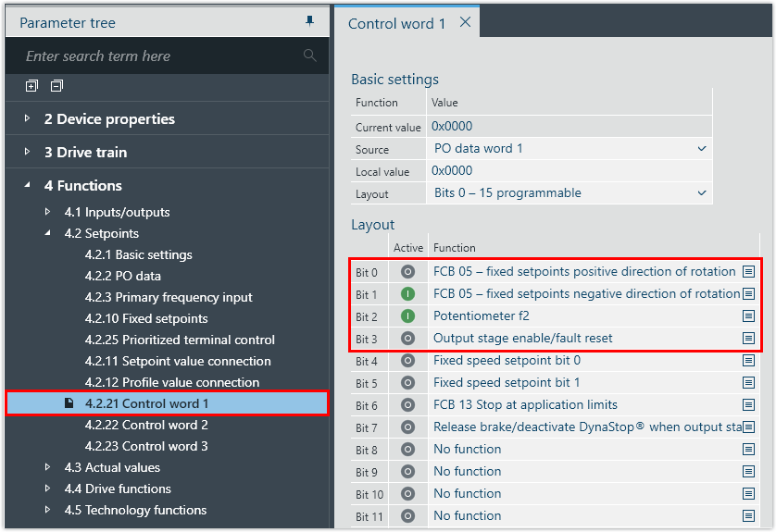776x532 pixels.
Task: Toggle the Bit 0 active indicator
Action: [x=407, y=272]
